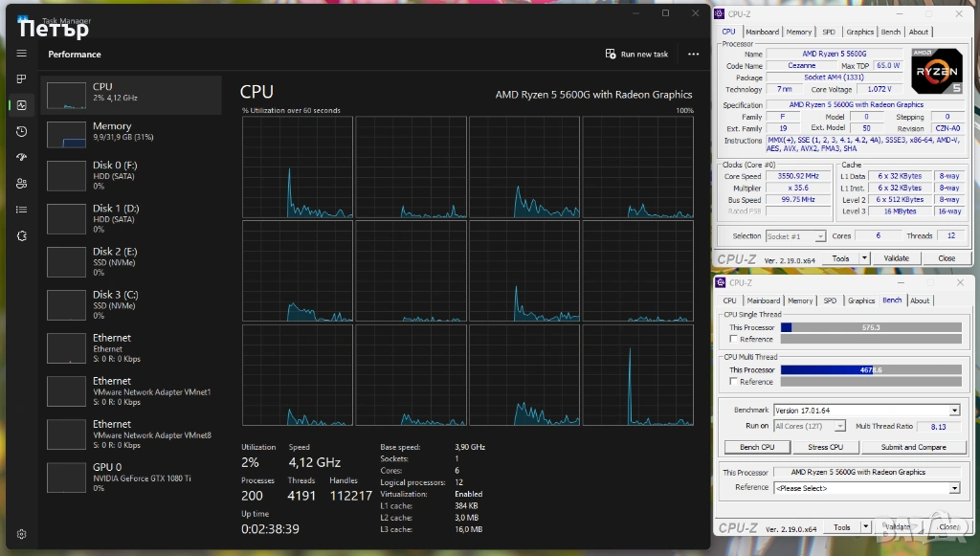This screenshot has height=556, width=980.
Task: Click Stress CPU button
Action: (826, 447)
